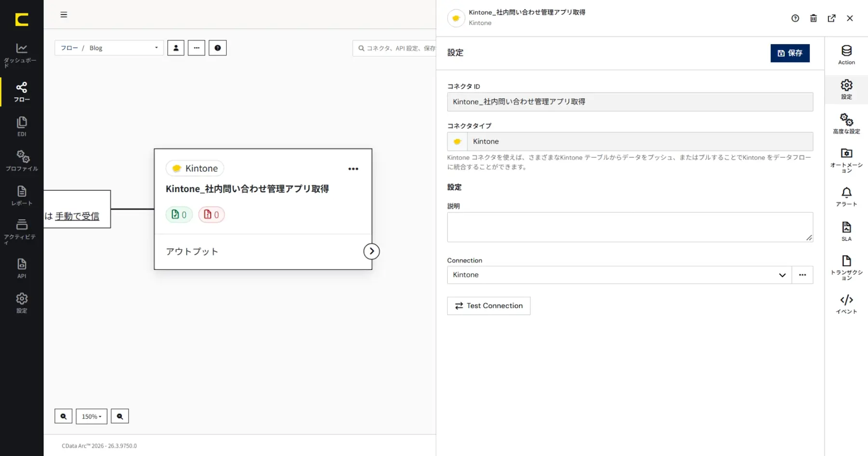This screenshot has height=456, width=868.
Task: Click the green success file count badge
Action: point(179,215)
